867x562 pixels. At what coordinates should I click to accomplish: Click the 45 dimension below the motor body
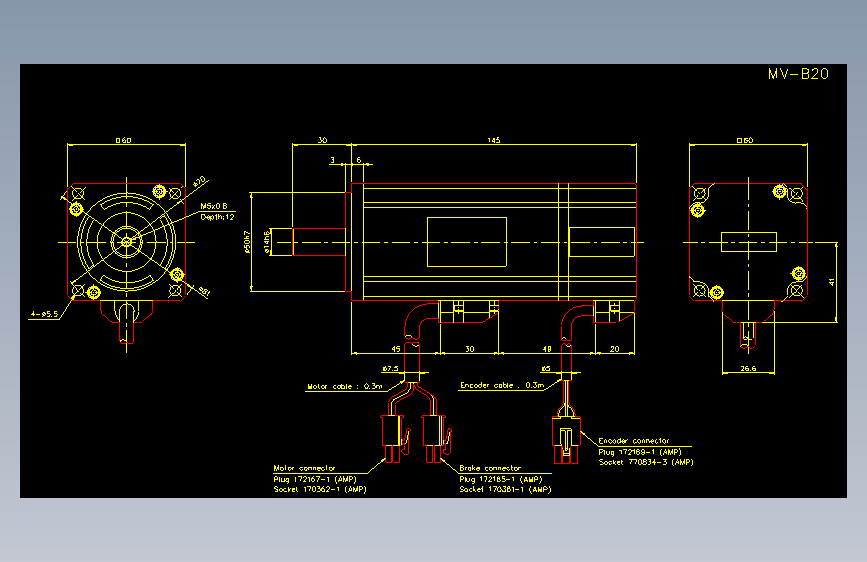[x=396, y=349]
